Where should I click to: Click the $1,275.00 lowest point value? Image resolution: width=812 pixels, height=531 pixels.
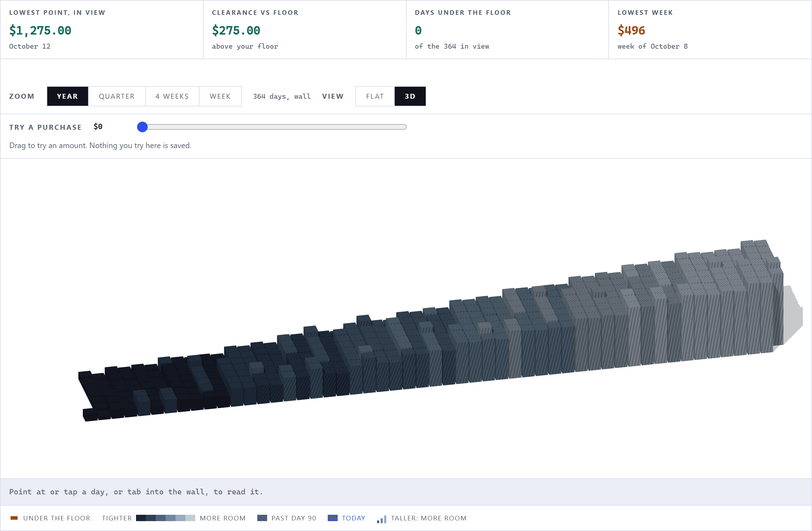pyautogui.click(x=40, y=31)
